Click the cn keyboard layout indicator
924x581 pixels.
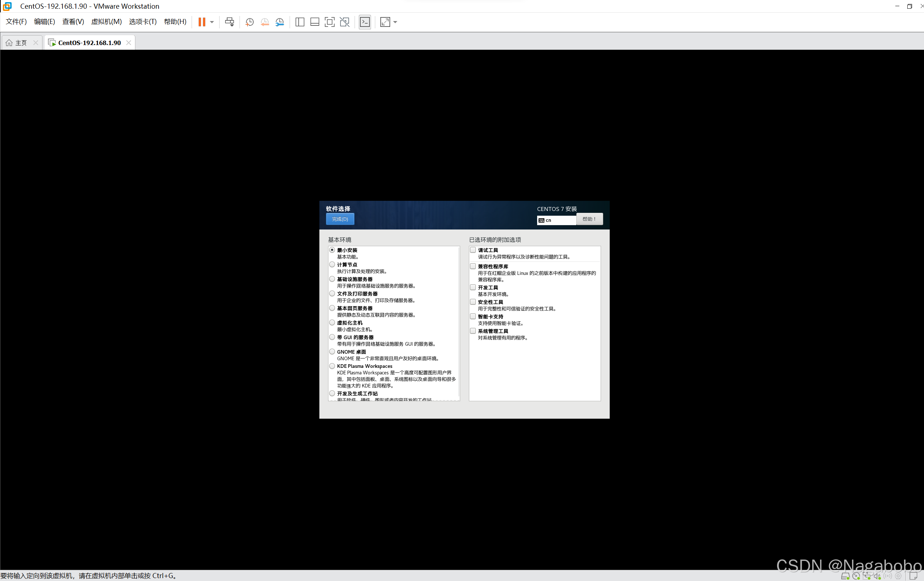pyautogui.click(x=556, y=220)
